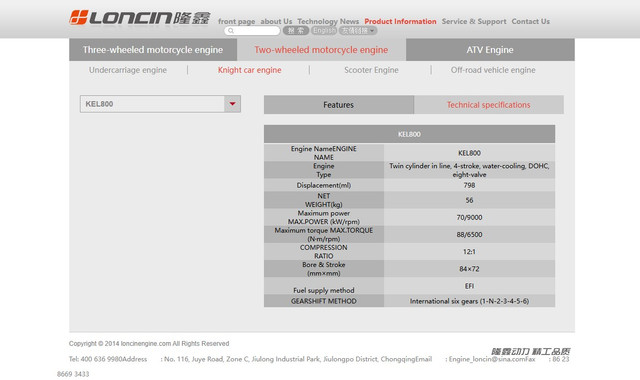The image size is (640, 380).
Task: Click the maximum torque value 88/6500
Action: (469, 235)
